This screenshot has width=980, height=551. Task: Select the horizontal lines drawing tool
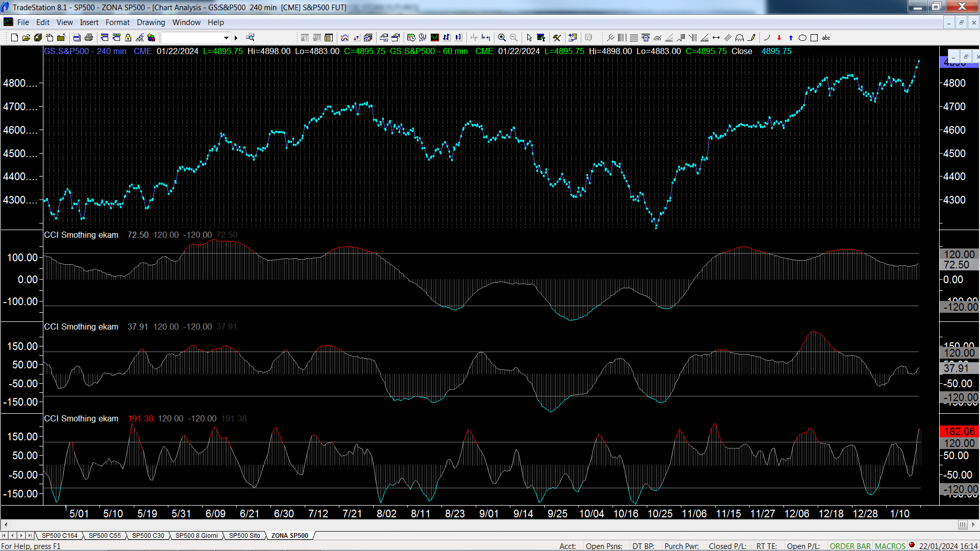pyautogui.click(x=634, y=38)
